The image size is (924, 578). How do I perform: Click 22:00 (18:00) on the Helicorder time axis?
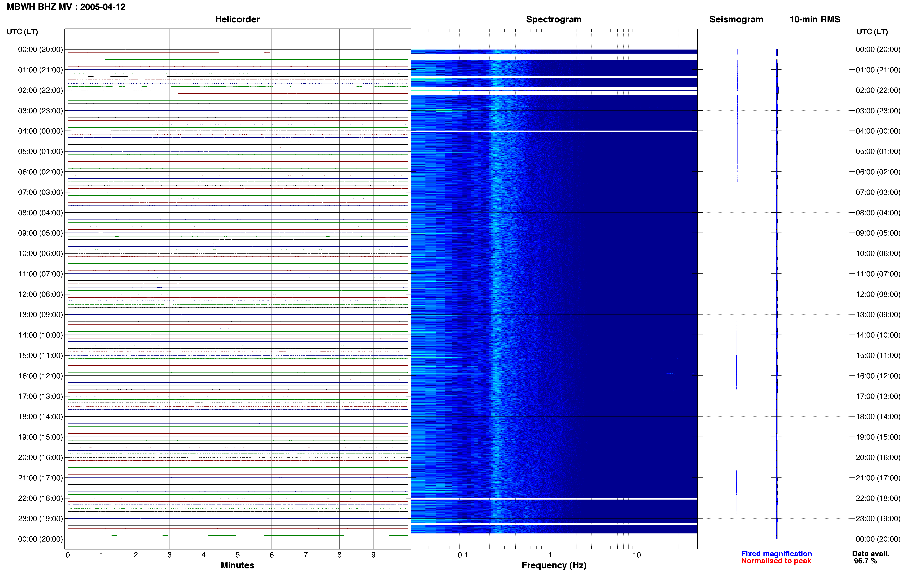(41, 498)
